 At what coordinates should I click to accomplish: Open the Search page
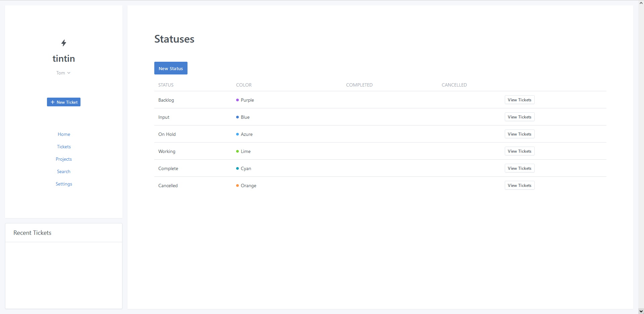[64, 171]
